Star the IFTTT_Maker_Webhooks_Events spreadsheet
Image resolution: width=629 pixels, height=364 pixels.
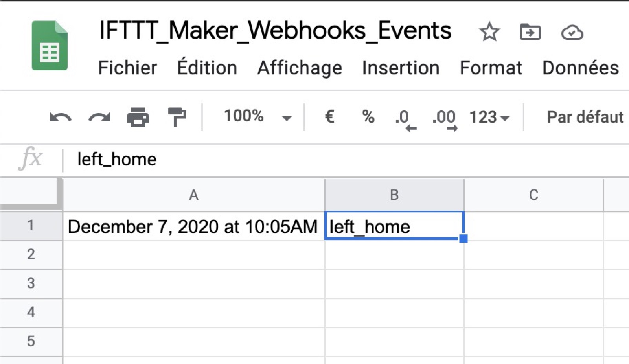(x=489, y=32)
